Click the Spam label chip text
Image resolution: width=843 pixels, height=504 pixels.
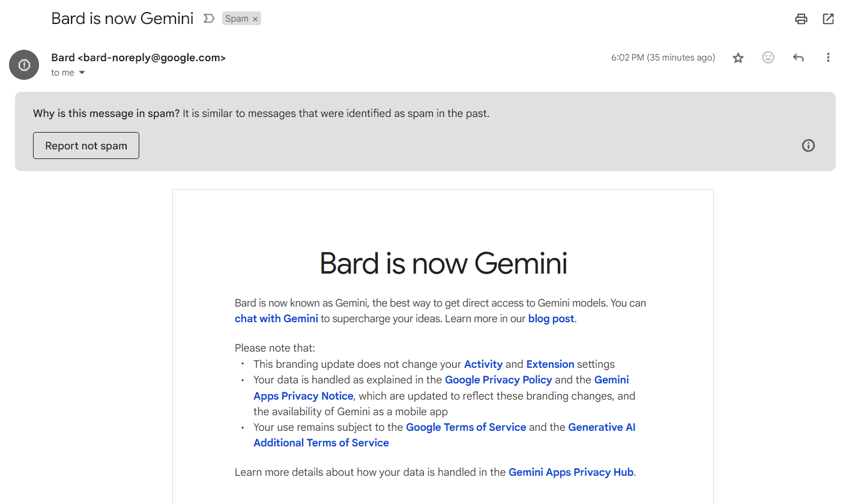pos(237,19)
